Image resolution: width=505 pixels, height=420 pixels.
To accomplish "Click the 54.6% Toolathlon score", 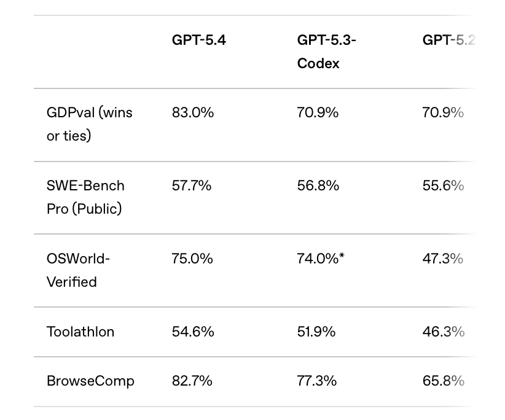I will [193, 332].
